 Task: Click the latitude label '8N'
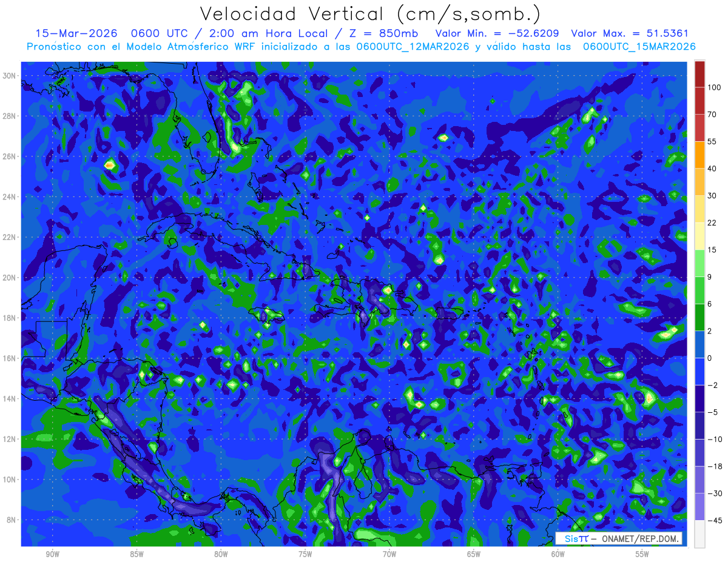point(12,520)
